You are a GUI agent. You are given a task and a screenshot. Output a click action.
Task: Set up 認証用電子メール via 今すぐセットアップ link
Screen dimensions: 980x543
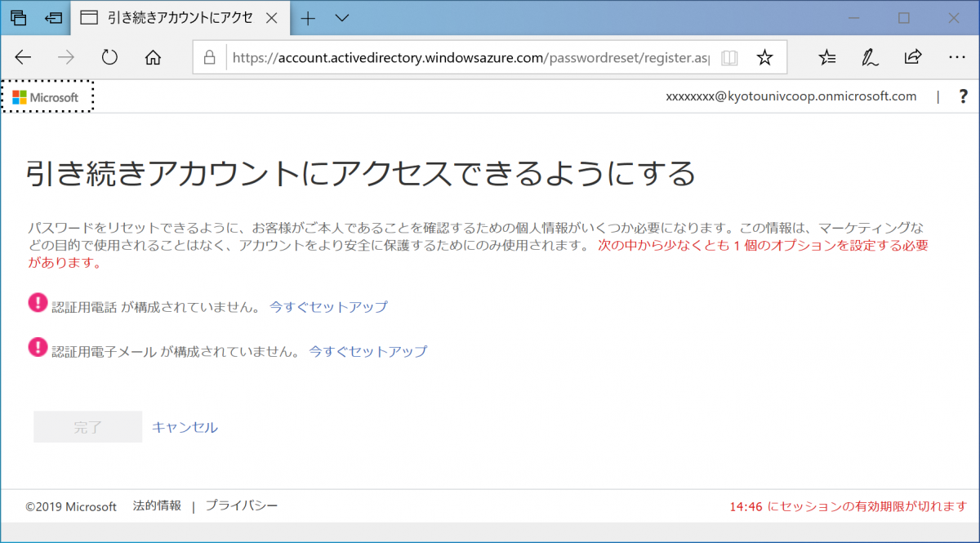click(x=367, y=351)
